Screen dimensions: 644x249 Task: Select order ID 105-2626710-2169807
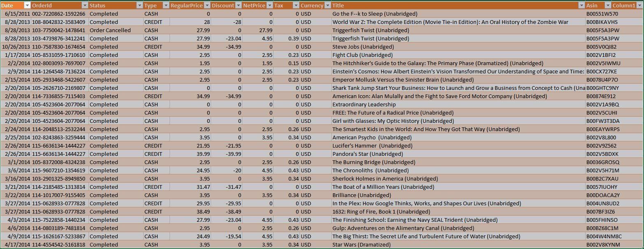pos(59,88)
